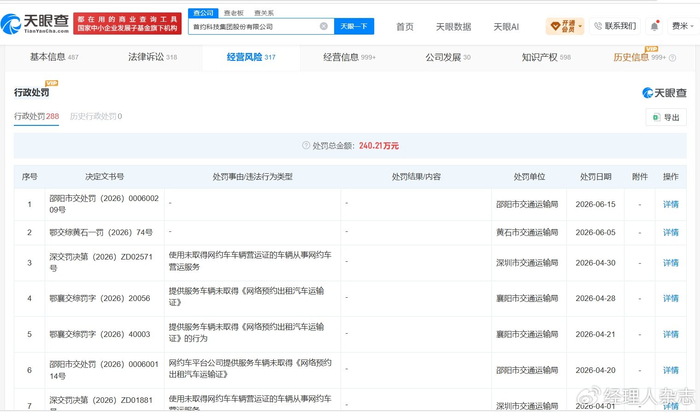The width and height of the screenshot is (700, 413).
Task: Open 详情 for row 5 dated 2026-04-21
Action: tap(671, 334)
